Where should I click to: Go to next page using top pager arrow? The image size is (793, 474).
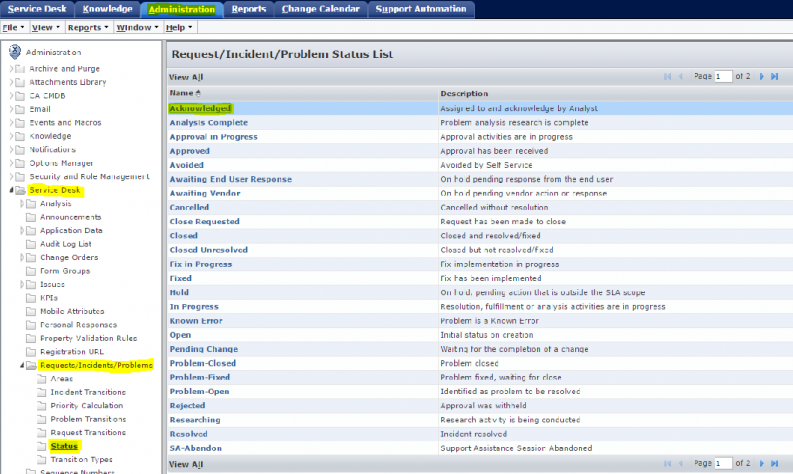[762, 76]
